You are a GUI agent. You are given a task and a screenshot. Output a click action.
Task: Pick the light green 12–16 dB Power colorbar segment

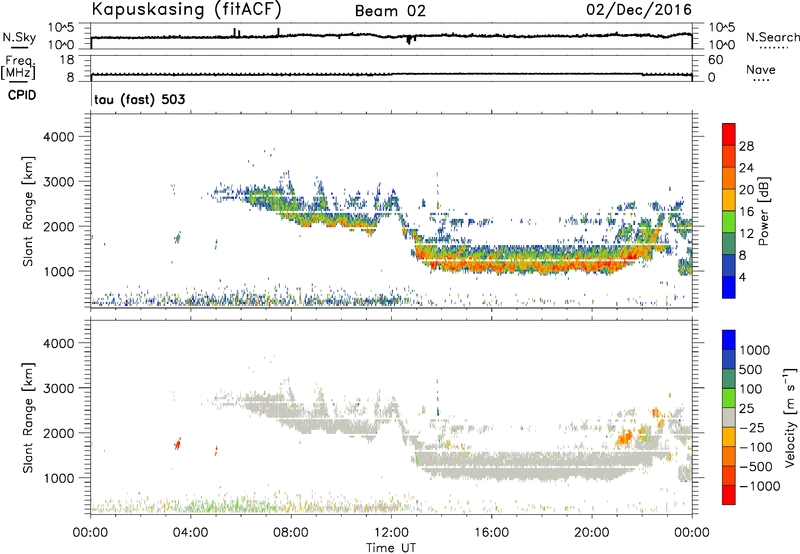(x=729, y=222)
